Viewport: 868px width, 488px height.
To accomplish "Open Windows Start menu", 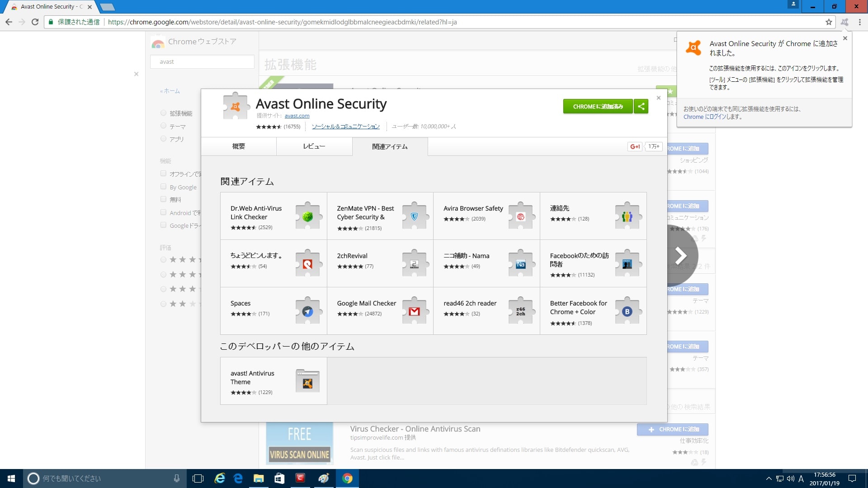I will click(11, 479).
